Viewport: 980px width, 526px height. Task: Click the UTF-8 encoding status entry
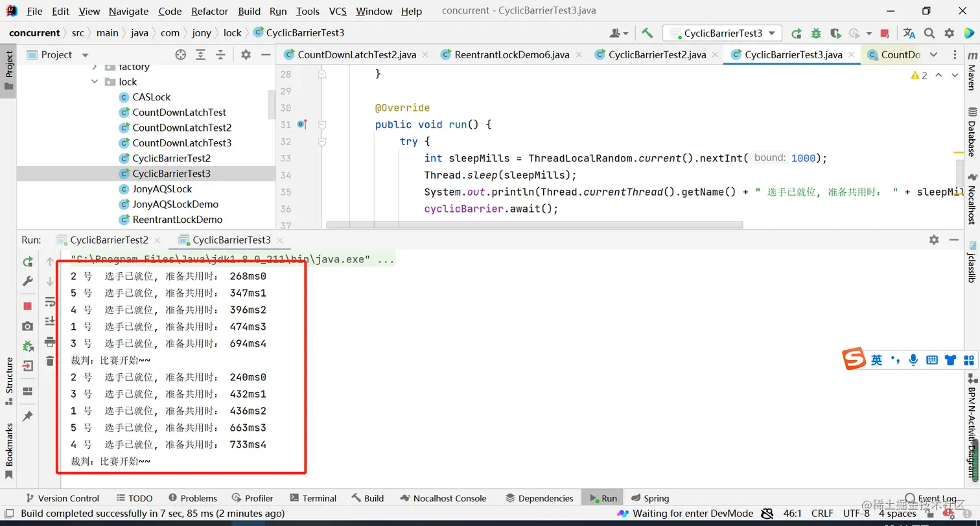click(x=856, y=513)
